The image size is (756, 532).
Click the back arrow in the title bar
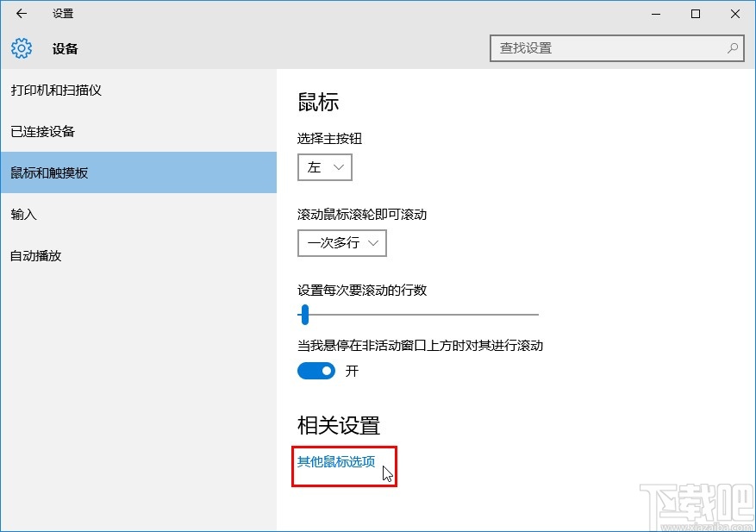(x=19, y=13)
